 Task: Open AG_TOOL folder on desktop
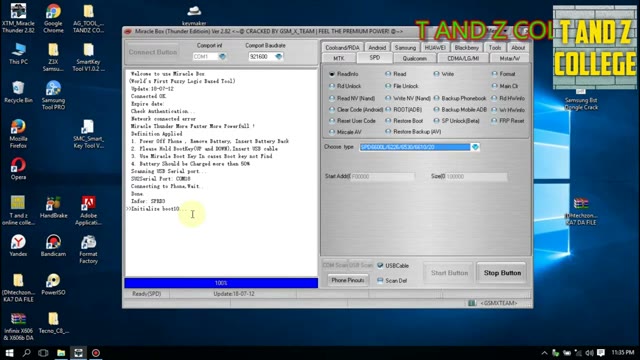(x=88, y=18)
